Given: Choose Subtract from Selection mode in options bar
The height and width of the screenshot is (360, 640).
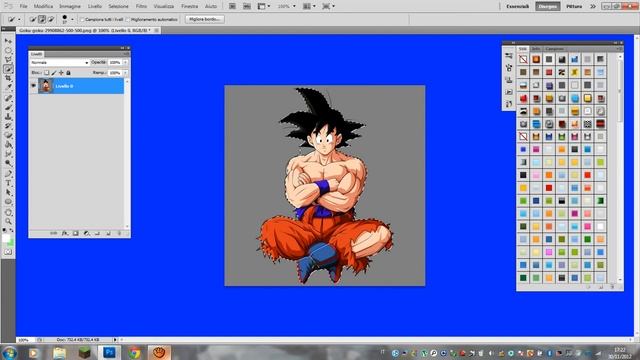Looking at the screenshot, I should click(51, 19).
